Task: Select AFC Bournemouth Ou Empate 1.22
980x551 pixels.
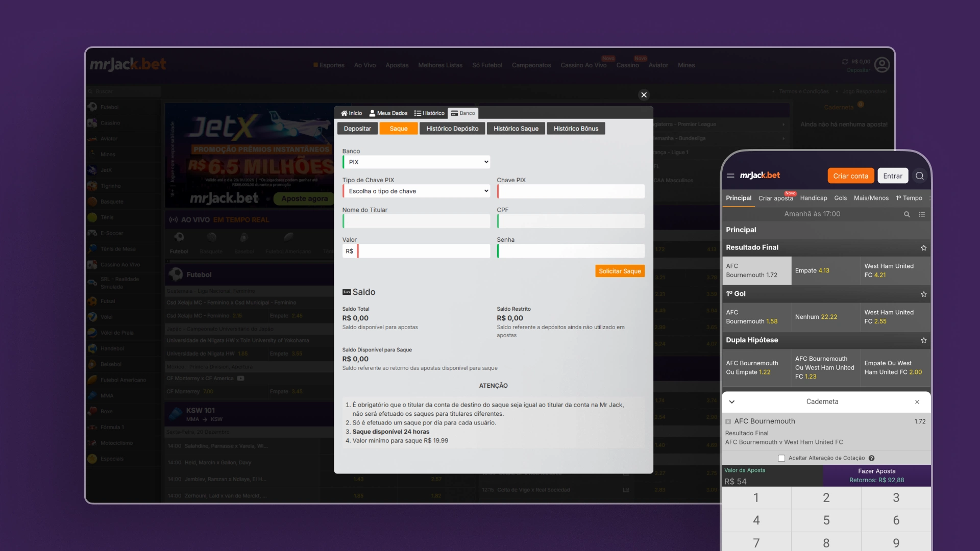Action: tap(756, 367)
